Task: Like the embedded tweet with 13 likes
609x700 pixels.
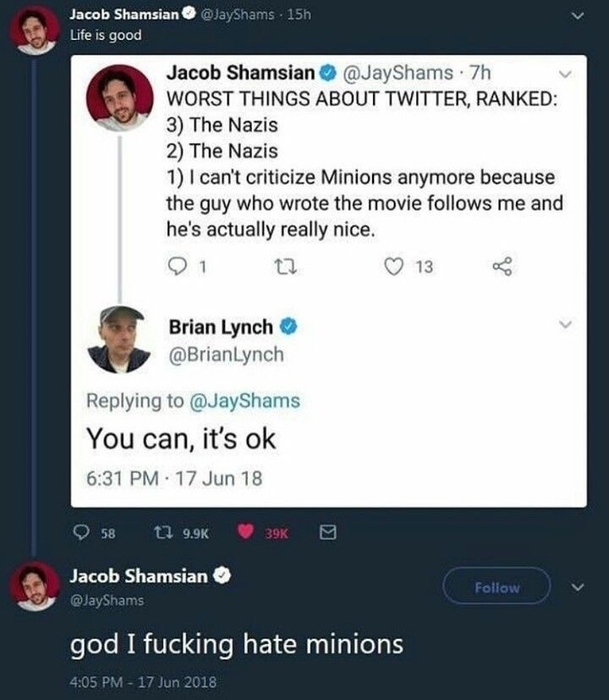Action: [x=393, y=267]
